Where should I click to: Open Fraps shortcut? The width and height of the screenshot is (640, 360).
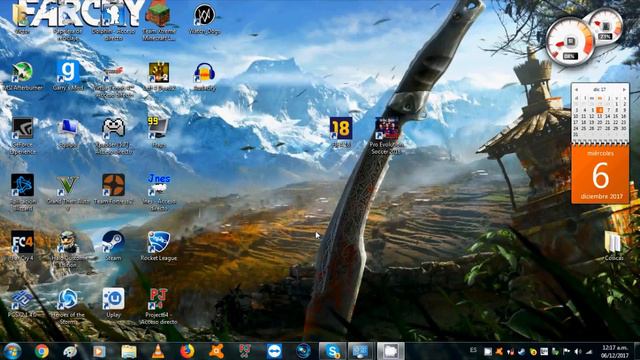click(159, 129)
